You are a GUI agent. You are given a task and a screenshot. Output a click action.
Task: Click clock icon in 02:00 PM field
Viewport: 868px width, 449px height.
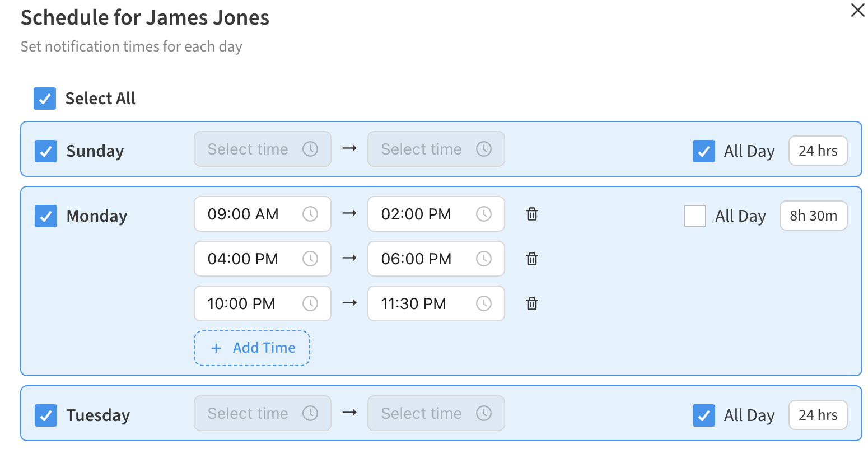(x=484, y=214)
